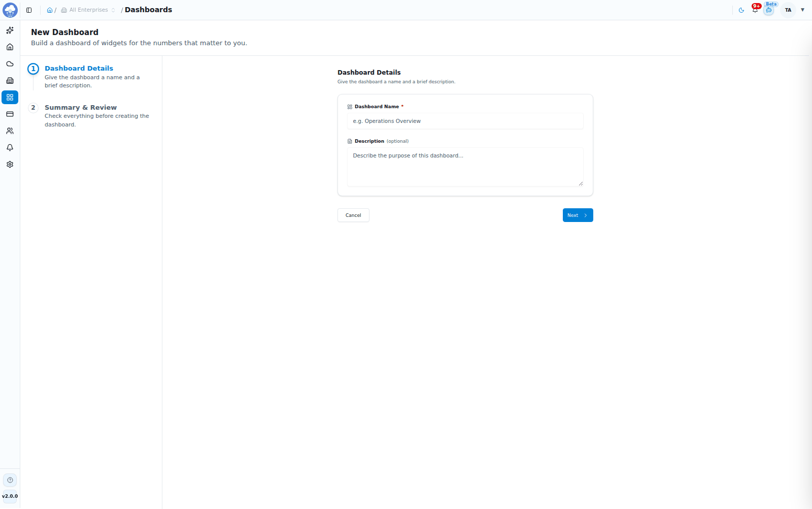Open the home breadcrumb icon
This screenshot has width=812, height=509.
[50, 10]
